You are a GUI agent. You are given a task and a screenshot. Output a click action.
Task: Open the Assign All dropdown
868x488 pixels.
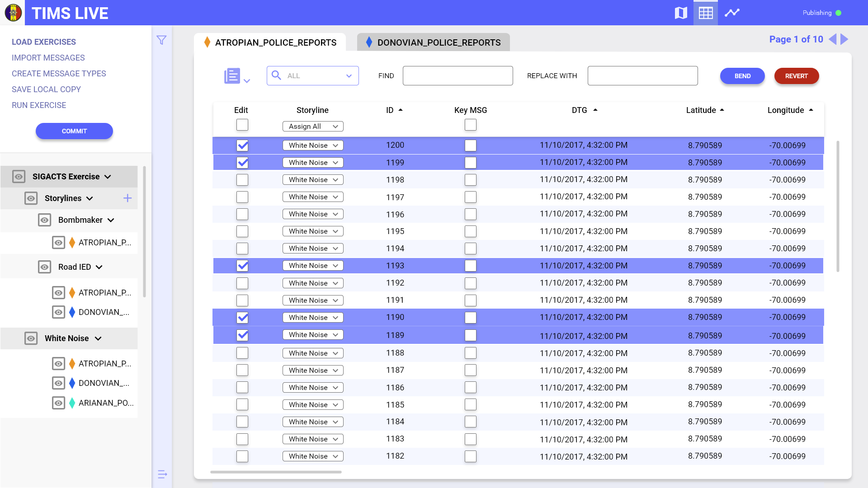point(313,126)
